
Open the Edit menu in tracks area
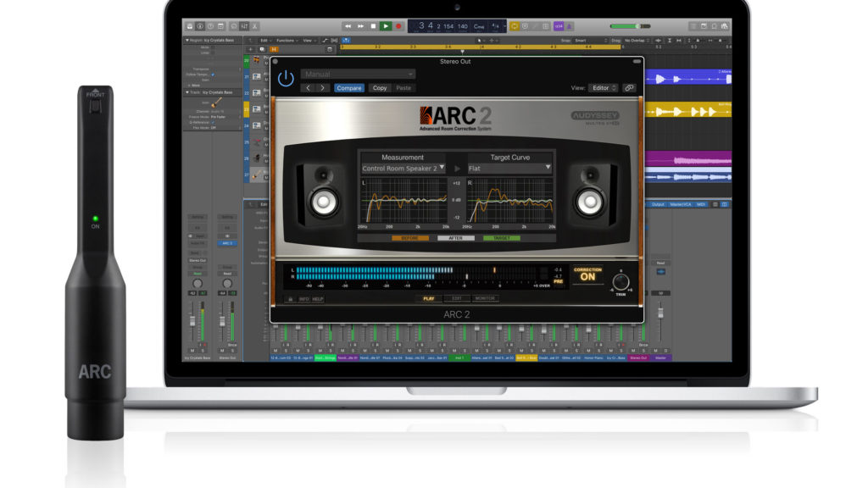(265, 41)
